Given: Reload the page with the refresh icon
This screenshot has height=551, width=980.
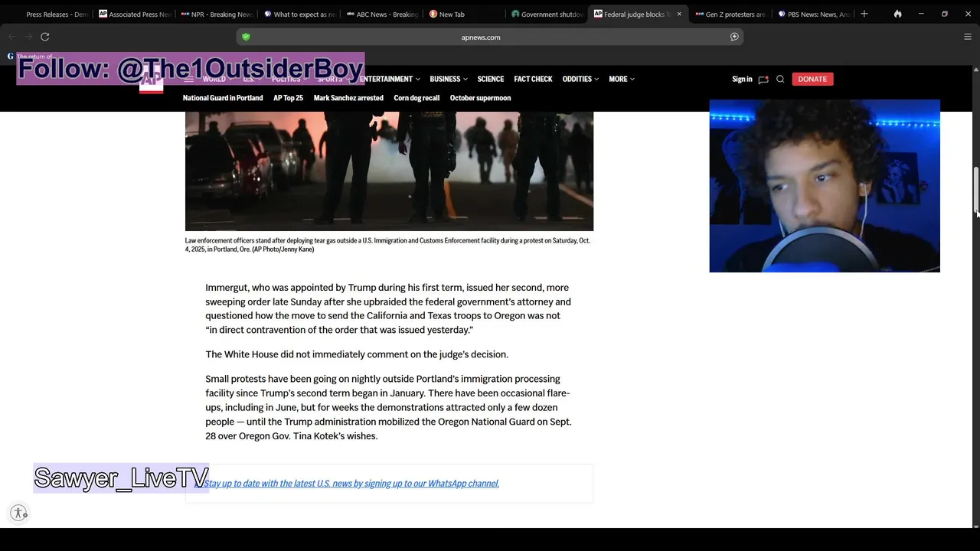Looking at the screenshot, I should [45, 37].
